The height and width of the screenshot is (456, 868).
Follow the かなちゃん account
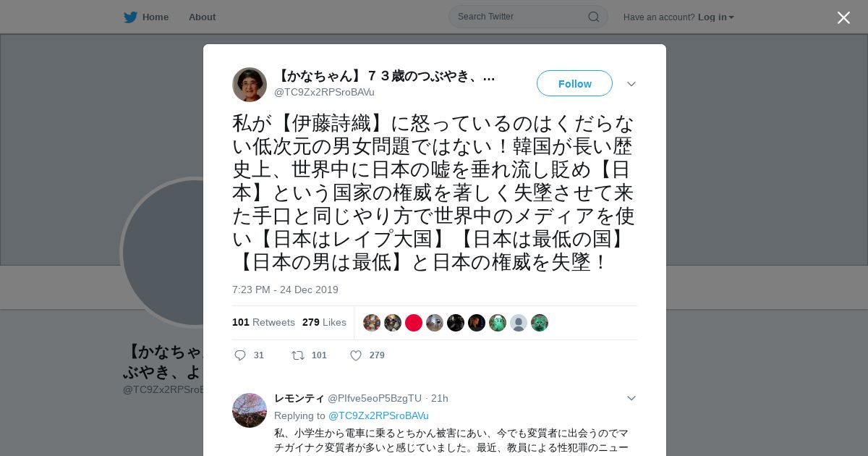click(x=574, y=83)
